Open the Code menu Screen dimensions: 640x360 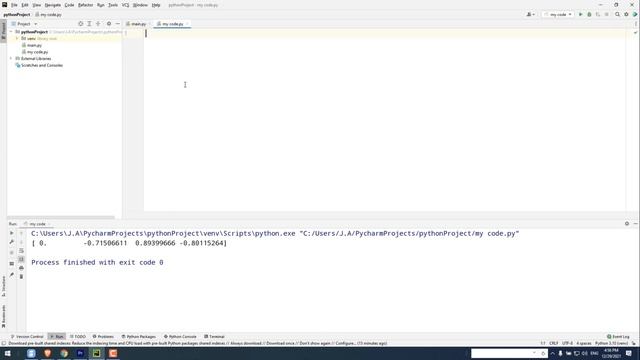(x=69, y=5)
